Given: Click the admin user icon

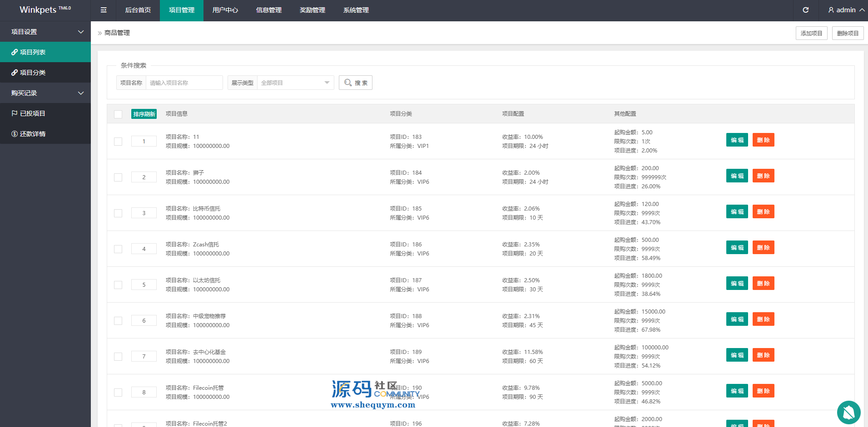Looking at the screenshot, I should coord(831,10).
